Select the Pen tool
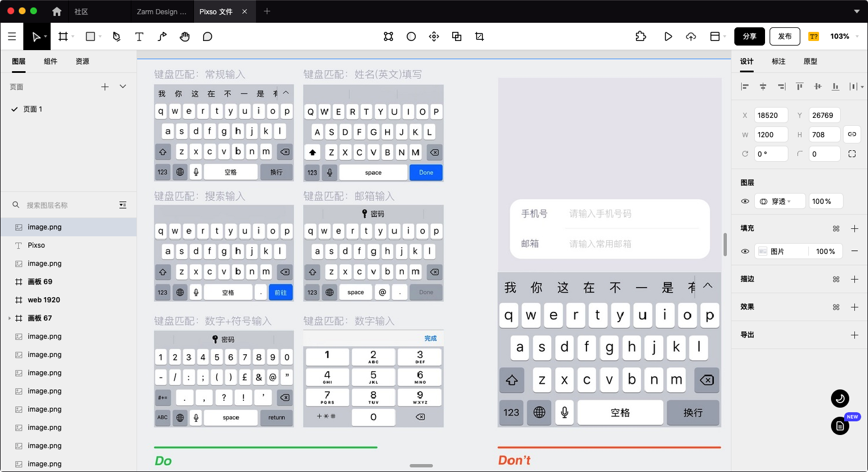This screenshot has height=472, width=868. tap(117, 36)
